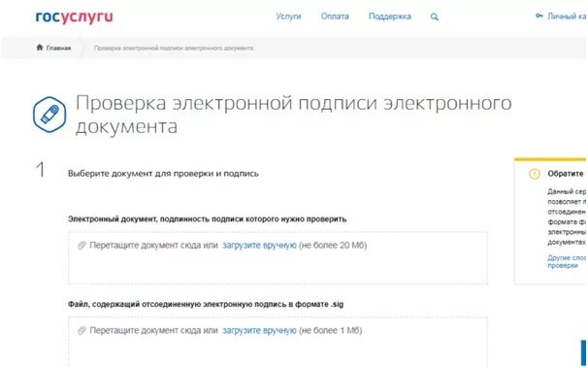Go to the Поддержка section
588x368 pixels.
[390, 17]
